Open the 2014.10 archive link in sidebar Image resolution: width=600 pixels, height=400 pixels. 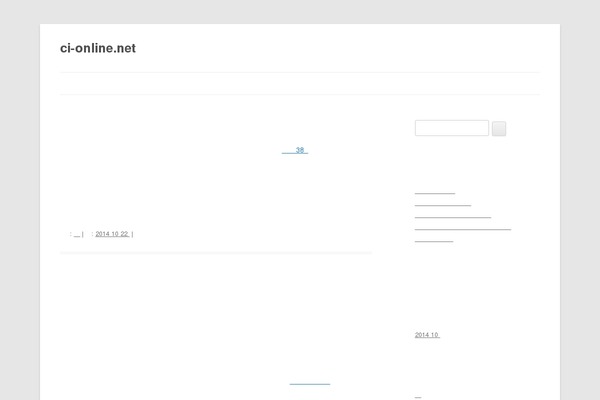point(427,335)
